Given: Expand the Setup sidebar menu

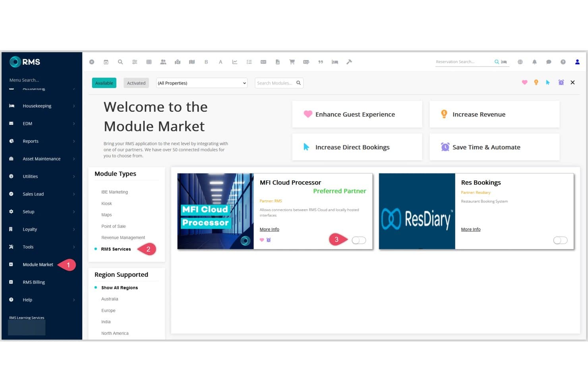Looking at the screenshot, I should point(42,212).
